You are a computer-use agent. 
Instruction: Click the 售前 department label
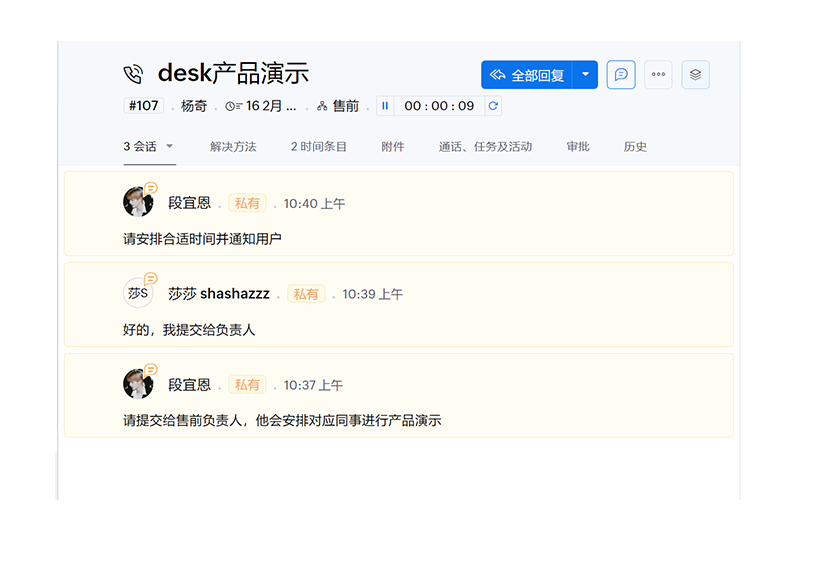click(x=346, y=106)
